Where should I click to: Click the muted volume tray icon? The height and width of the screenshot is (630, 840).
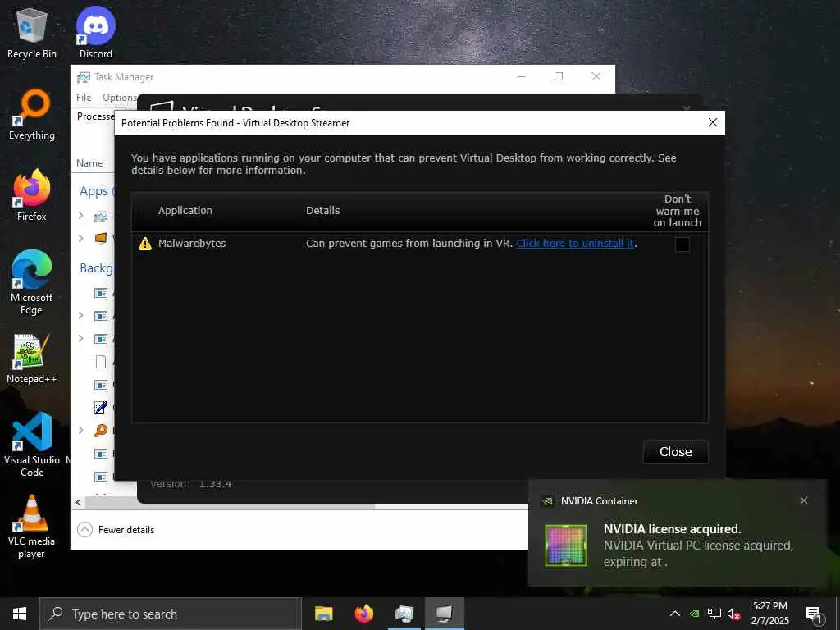click(733, 614)
